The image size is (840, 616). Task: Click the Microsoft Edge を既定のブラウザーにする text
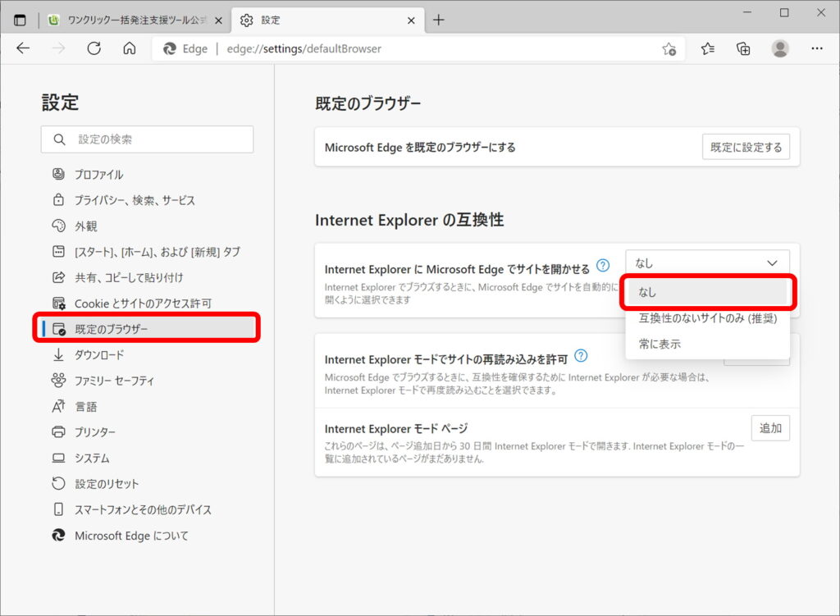coord(420,148)
